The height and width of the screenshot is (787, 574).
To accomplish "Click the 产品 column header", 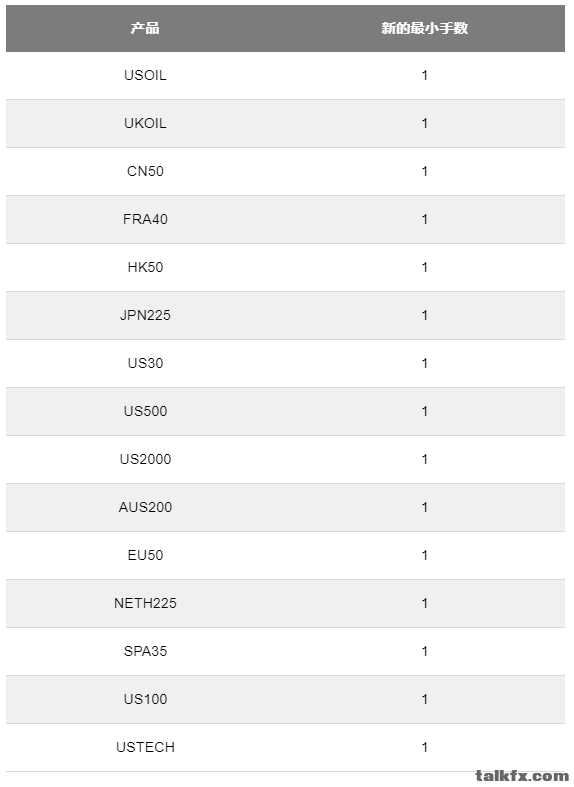I will [x=145, y=28].
